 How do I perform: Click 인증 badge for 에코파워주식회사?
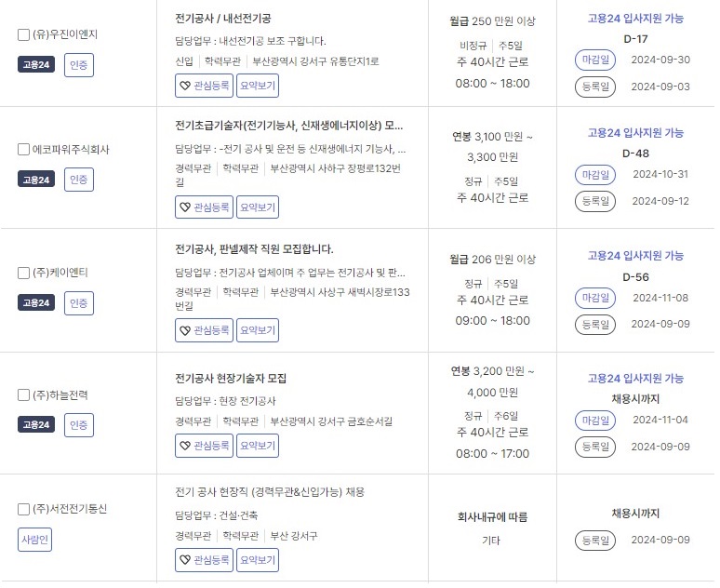[79, 180]
